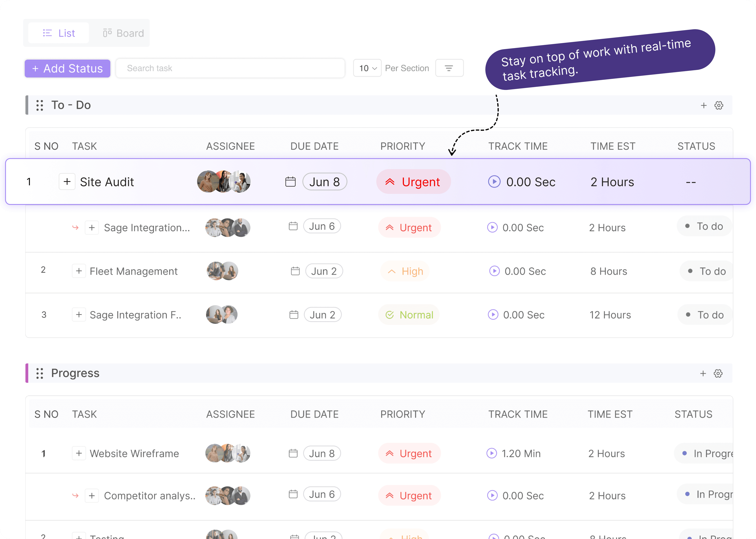This screenshot has width=756, height=539.
Task: Open assignee avatars for Fleet Management
Action: tap(223, 271)
